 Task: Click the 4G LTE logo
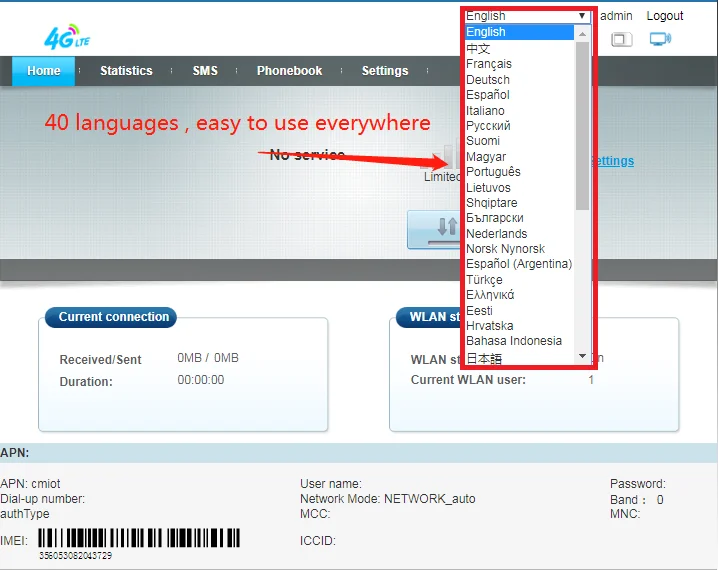coord(67,37)
